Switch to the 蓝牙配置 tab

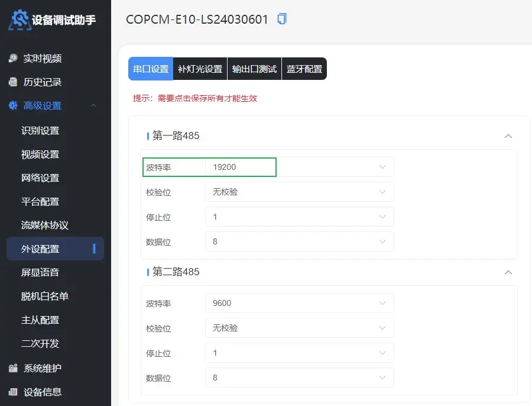304,69
